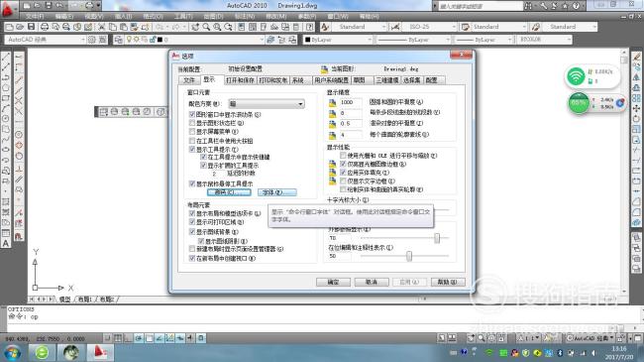Click the 圆弧和圆的平滑度 value field 1000
The height and width of the screenshot is (362, 644).
(x=351, y=102)
